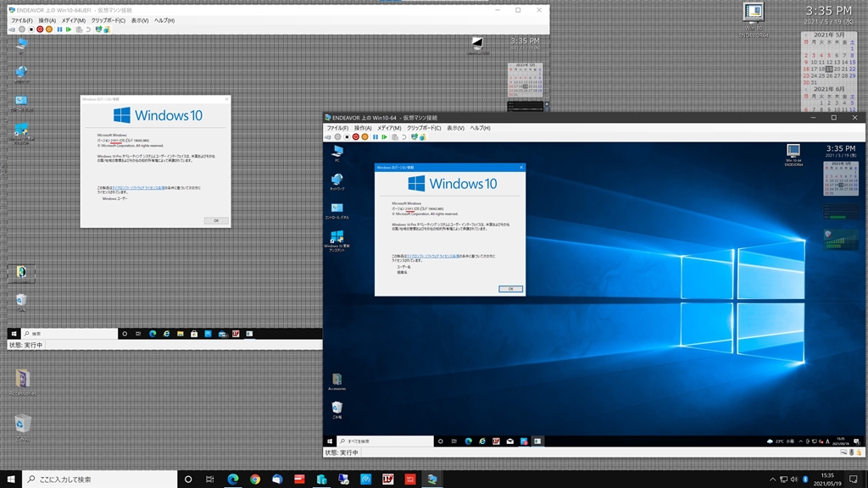
Task: Open Task View on host taskbar
Action: coord(210,480)
